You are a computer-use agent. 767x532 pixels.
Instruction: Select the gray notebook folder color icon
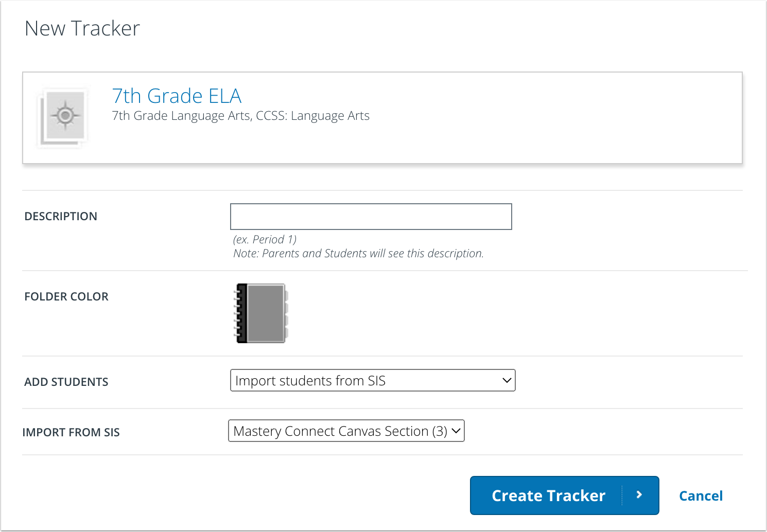coord(266,313)
